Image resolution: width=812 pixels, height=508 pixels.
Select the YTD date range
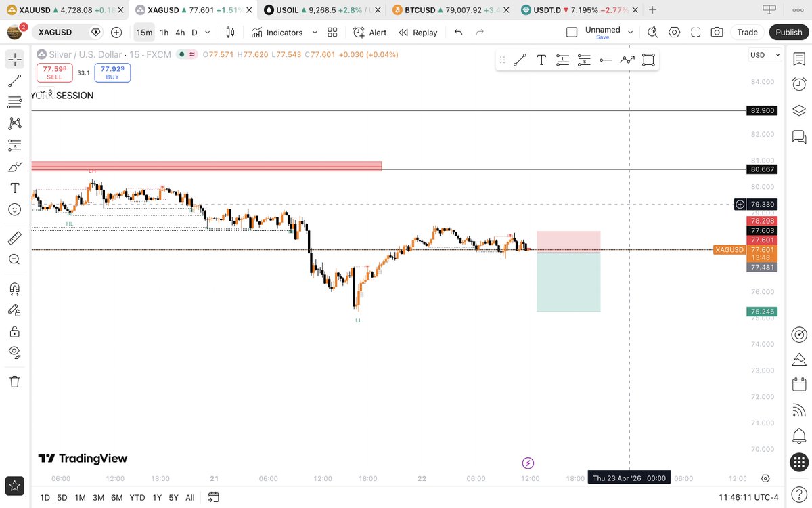pyautogui.click(x=137, y=498)
